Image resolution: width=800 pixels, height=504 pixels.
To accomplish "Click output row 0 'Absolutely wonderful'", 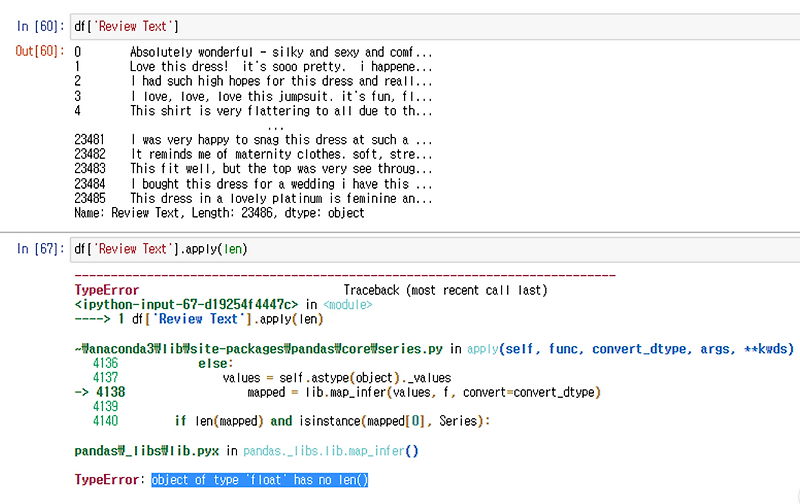I will tap(253, 52).
